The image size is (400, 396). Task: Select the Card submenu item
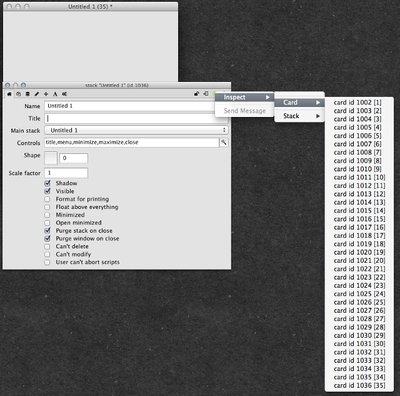pyautogui.click(x=299, y=102)
